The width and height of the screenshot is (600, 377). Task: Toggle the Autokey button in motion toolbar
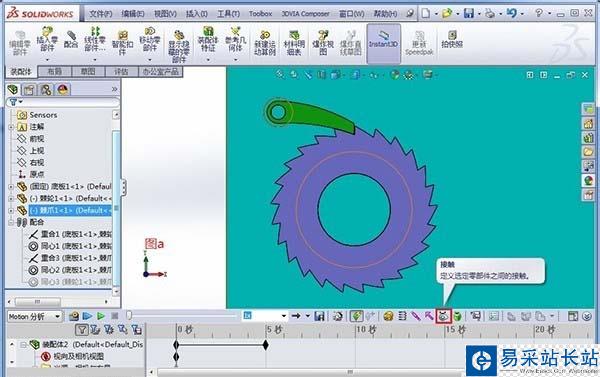[357, 316]
